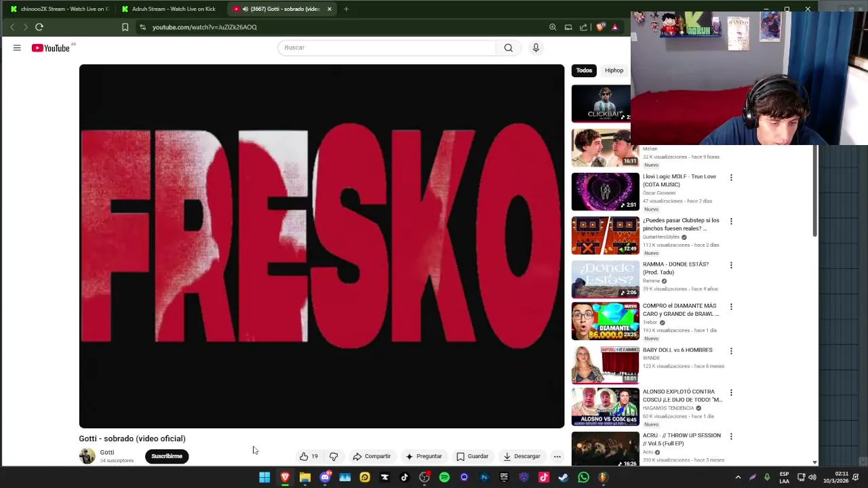Image resolution: width=868 pixels, height=488 pixels.
Task: Open a new browser tab
Action: tap(346, 9)
